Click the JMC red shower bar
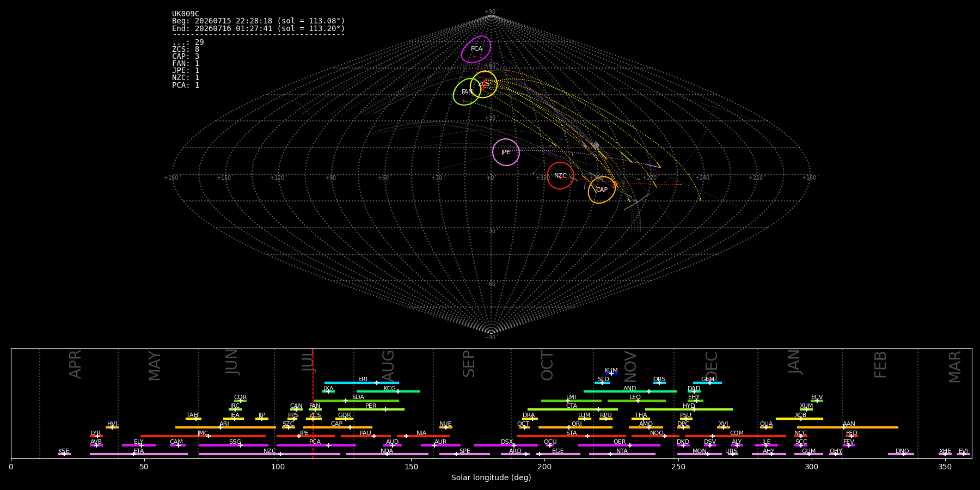The image size is (980, 490). (x=203, y=436)
